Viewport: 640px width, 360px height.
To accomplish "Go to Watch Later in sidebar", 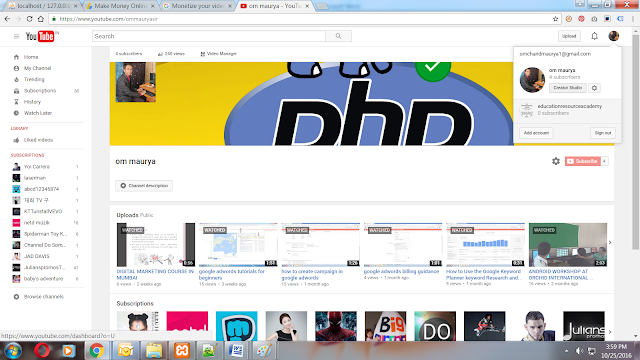I will [38, 113].
